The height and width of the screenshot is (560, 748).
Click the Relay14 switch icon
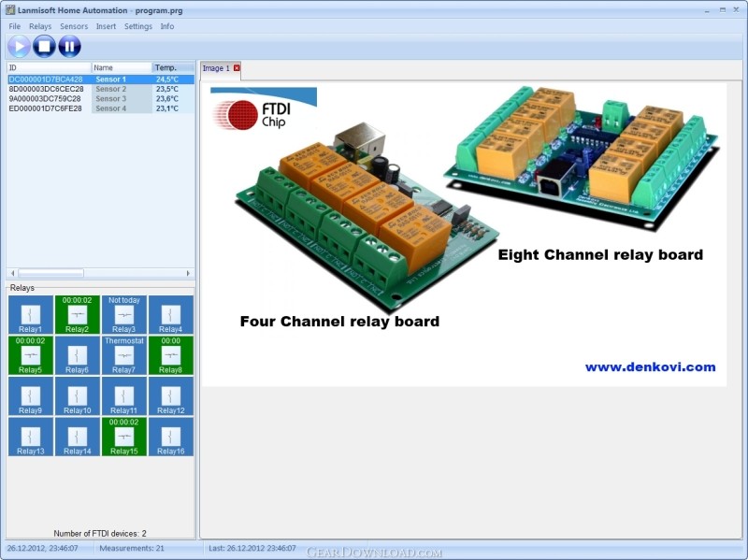click(x=78, y=436)
